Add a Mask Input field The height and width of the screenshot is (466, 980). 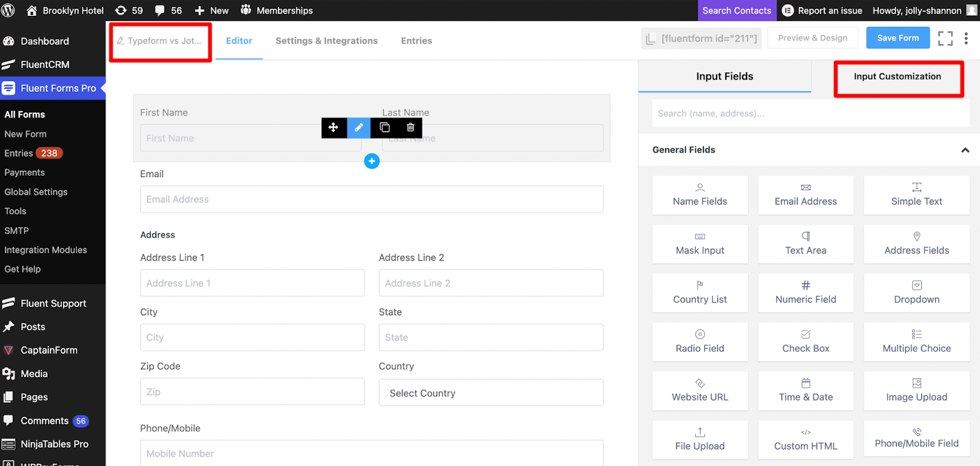(700, 244)
